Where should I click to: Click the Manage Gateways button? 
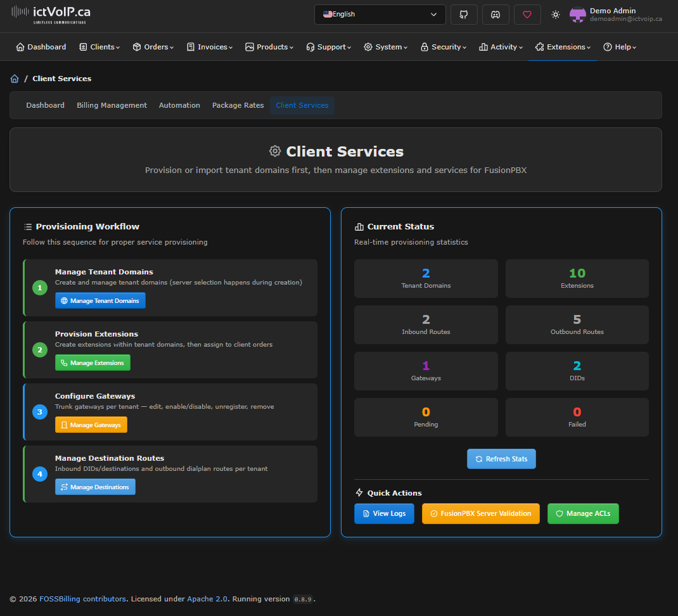pos(91,425)
